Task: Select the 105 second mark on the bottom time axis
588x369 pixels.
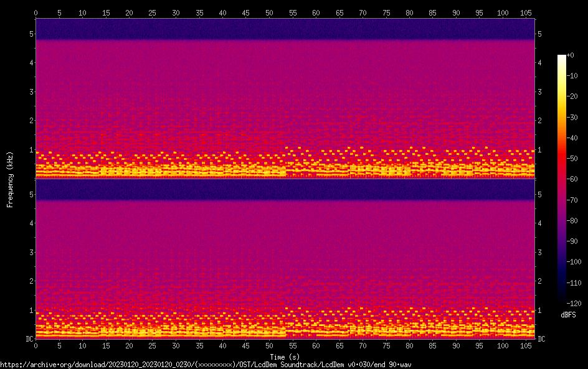Action: pyautogui.click(x=526, y=345)
